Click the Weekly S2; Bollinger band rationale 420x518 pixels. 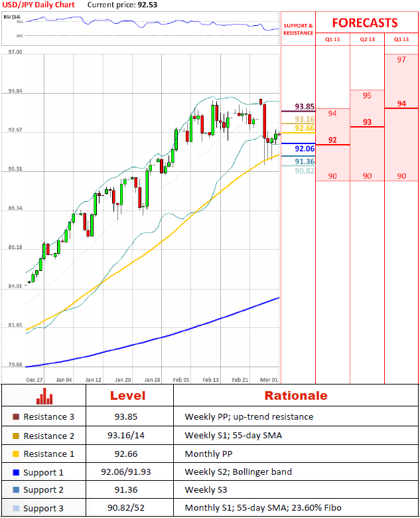point(238,472)
